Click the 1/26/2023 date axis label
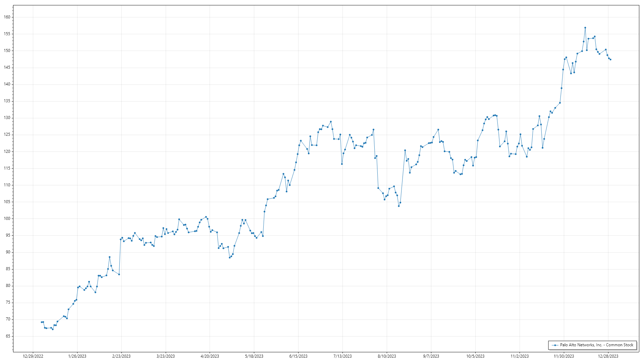The height and width of the screenshot is (362, 644). (x=77, y=356)
